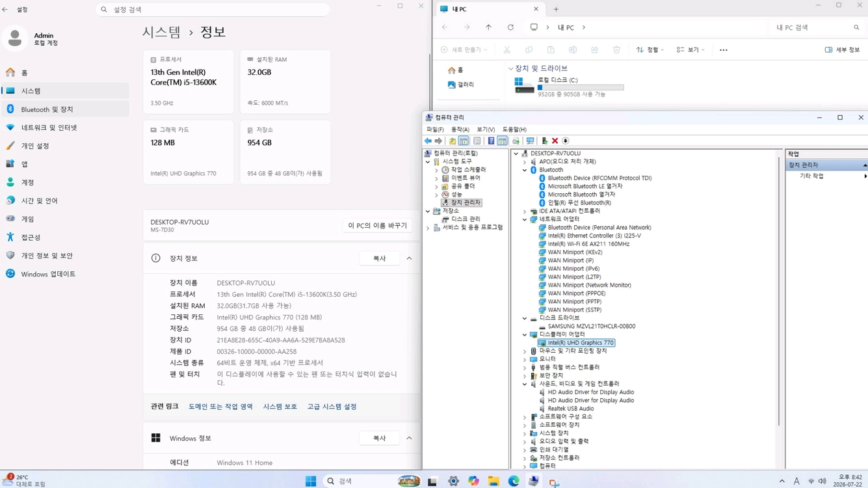This screenshot has width=868, height=488.
Task: Open the 보기(V) menu in Computer Management
Action: (486, 129)
